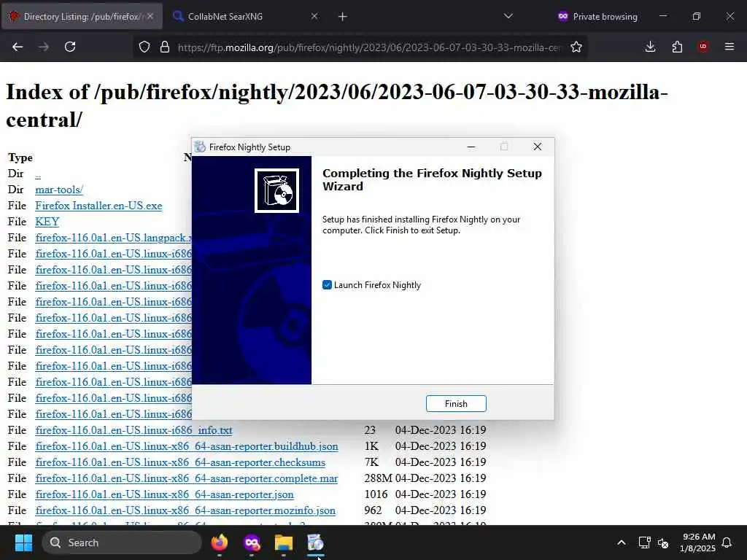Open firefox-116.0a1.en-US.langpack link
Image resolution: width=747 pixels, height=560 pixels.
click(113, 238)
